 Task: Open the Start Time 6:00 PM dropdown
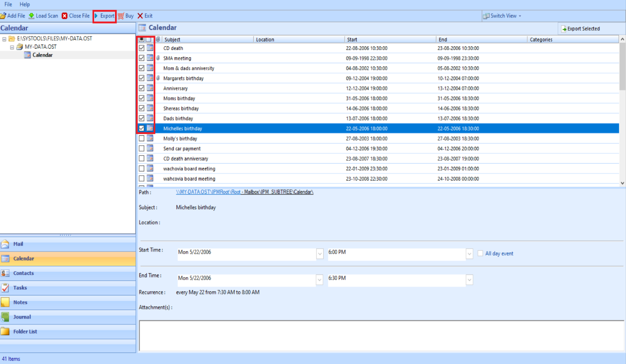click(x=470, y=254)
